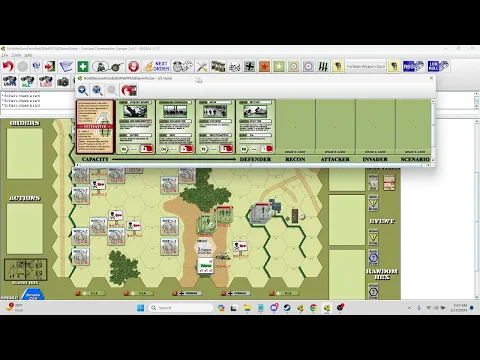Screen dimensions: 480x360
Task: Click the building counter stack east of the woods
Action: click(262, 213)
